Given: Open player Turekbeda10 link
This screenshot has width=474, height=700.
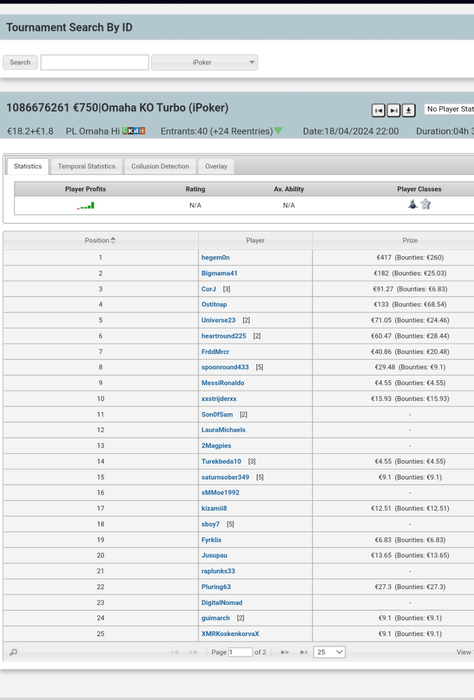Looking at the screenshot, I should 221,462.
